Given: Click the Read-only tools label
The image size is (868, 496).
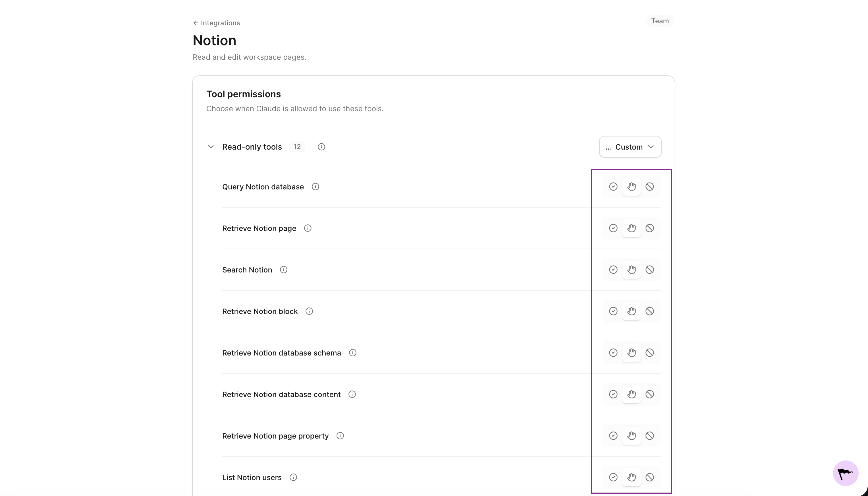Looking at the screenshot, I should 252,147.
